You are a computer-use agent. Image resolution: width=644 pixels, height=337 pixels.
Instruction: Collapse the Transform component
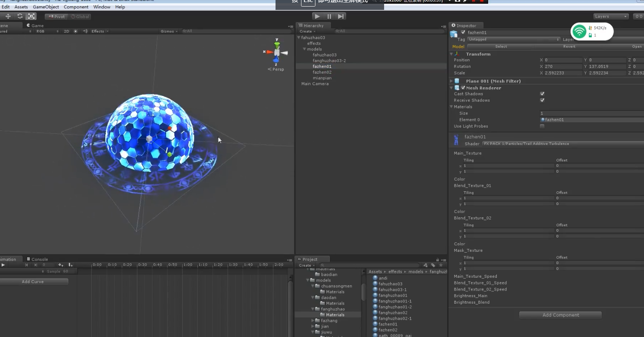click(451, 54)
